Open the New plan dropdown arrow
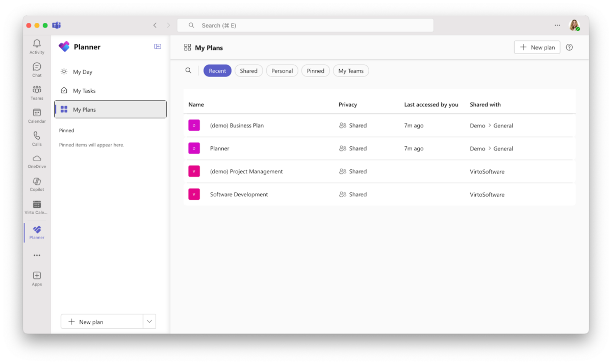The height and width of the screenshot is (364, 612). click(x=149, y=321)
